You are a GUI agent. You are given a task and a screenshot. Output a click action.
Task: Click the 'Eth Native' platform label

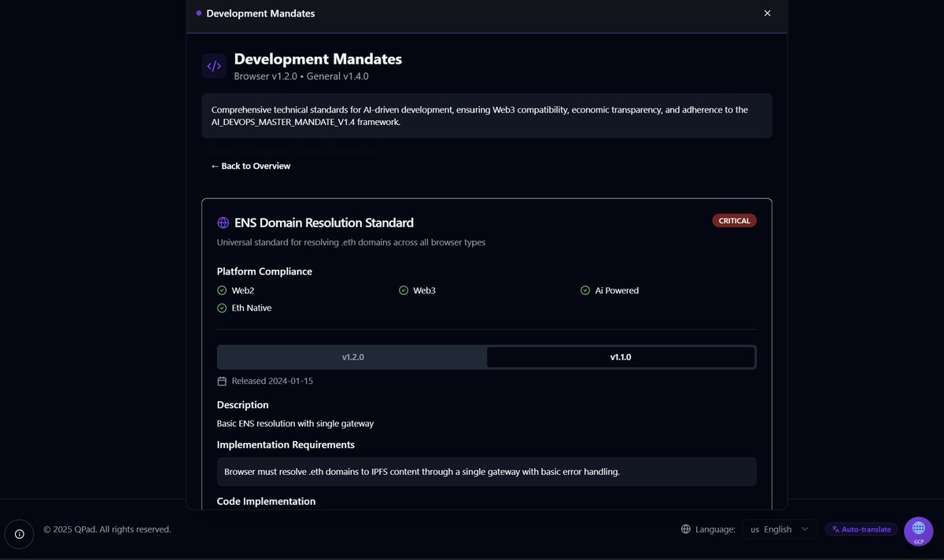click(x=252, y=308)
